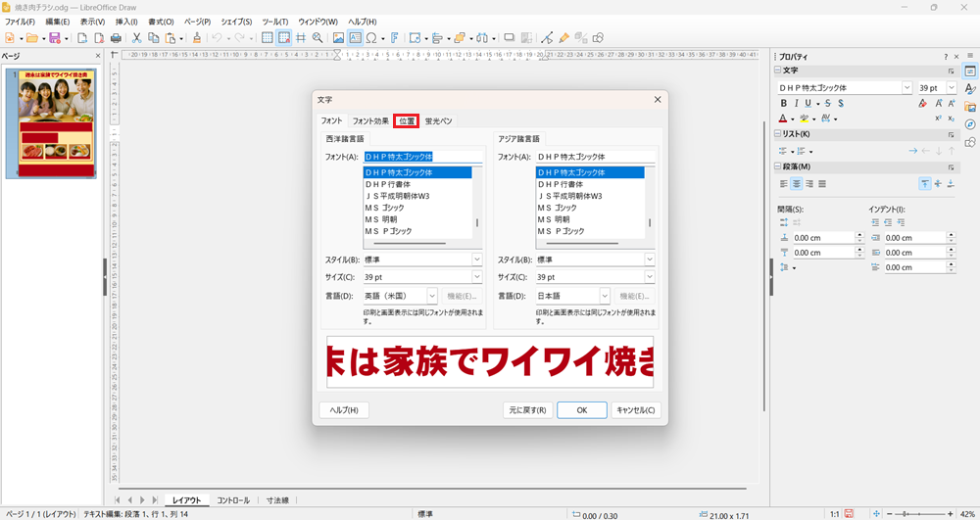This screenshot has height=520, width=980.
Task: Open Asian スタイル(B) dropdown in dialog
Action: pos(650,260)
